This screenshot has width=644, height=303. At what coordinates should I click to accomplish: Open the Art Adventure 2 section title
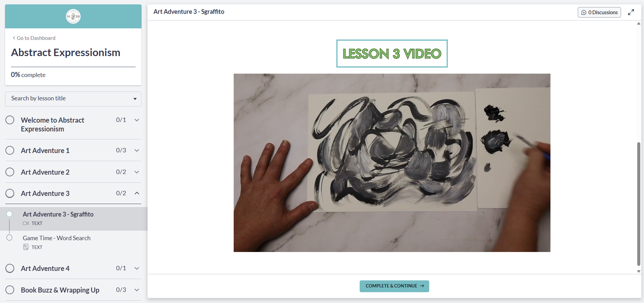45,172
